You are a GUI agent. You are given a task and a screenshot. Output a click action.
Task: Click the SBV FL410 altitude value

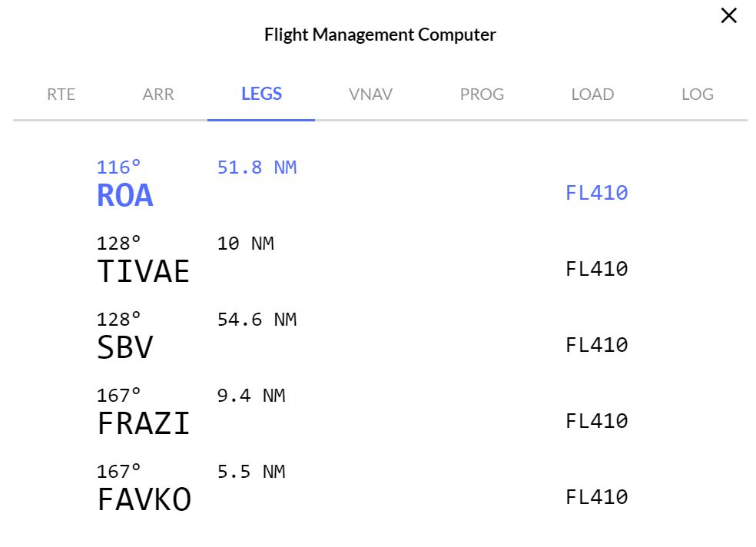click(596, 345)
